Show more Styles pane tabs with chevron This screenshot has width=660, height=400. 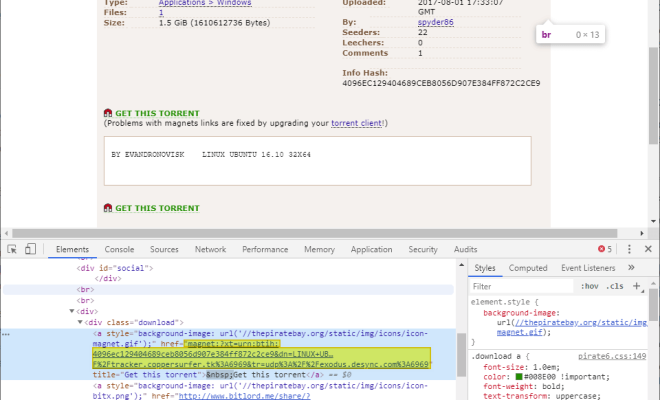pyautogui.click(x=631, y=268)
